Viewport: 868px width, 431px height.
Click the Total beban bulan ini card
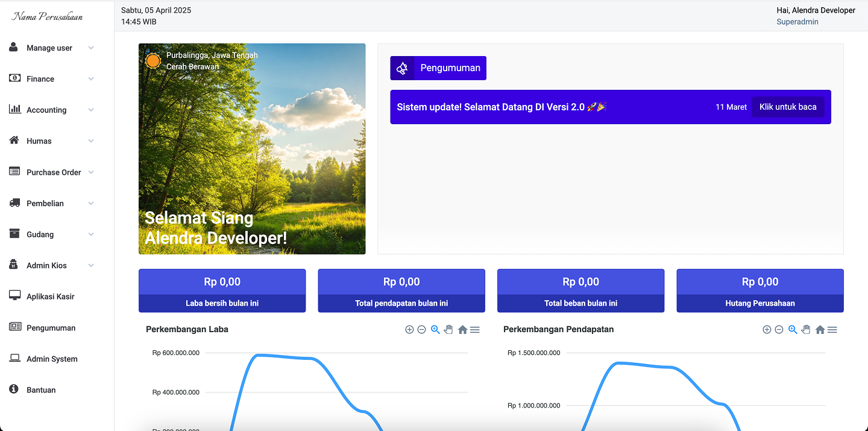click(x=581, y=291)
